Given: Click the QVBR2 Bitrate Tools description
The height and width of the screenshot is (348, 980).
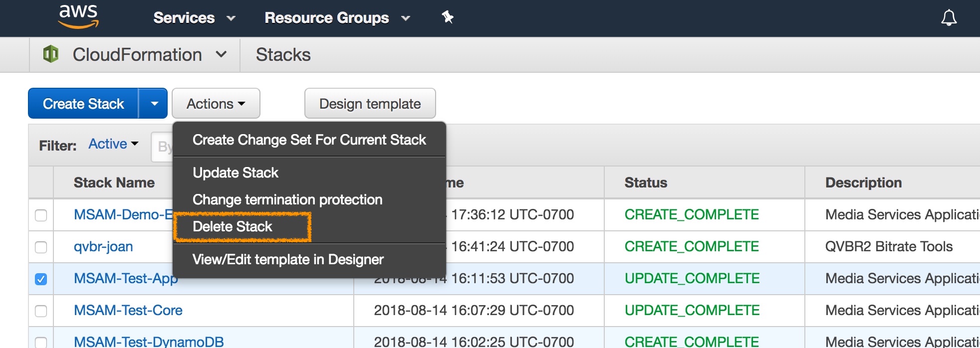Looking at the screenshot, I should [x=889, y=246].
